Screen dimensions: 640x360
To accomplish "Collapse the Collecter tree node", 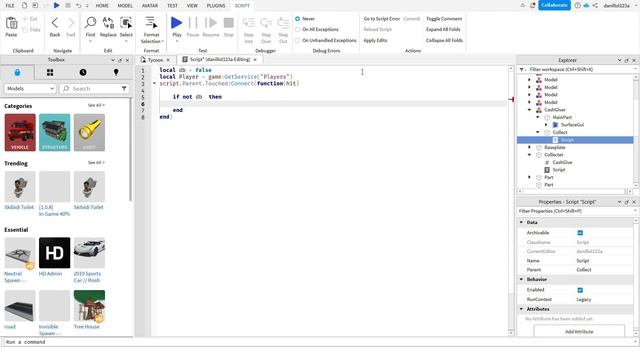I will (530, 155).
